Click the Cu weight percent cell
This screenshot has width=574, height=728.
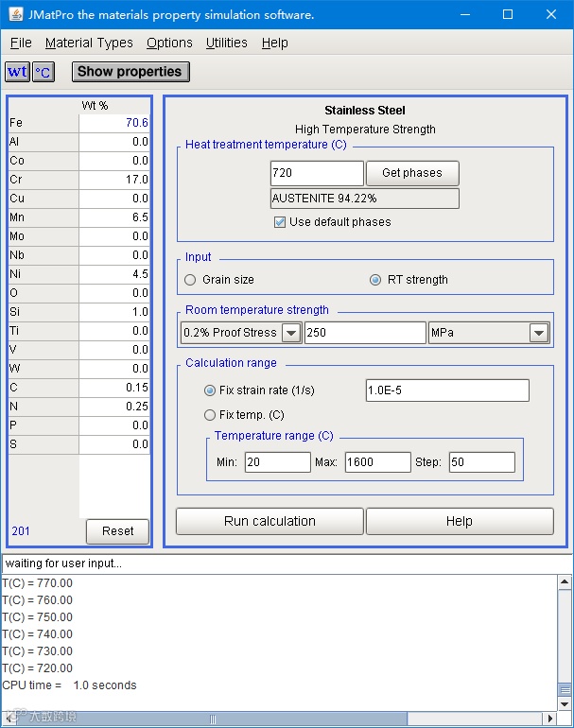[x=114, y=199]
